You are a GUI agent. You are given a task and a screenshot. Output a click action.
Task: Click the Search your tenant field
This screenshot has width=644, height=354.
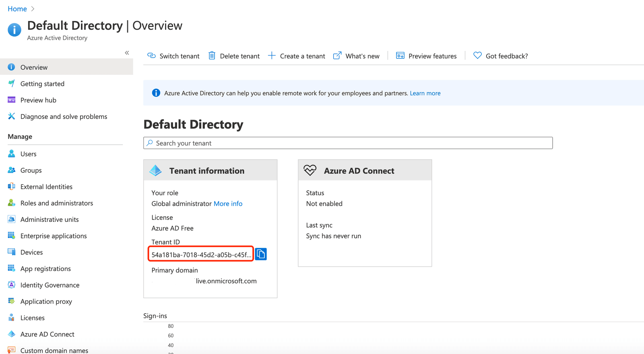click(348, 143)
